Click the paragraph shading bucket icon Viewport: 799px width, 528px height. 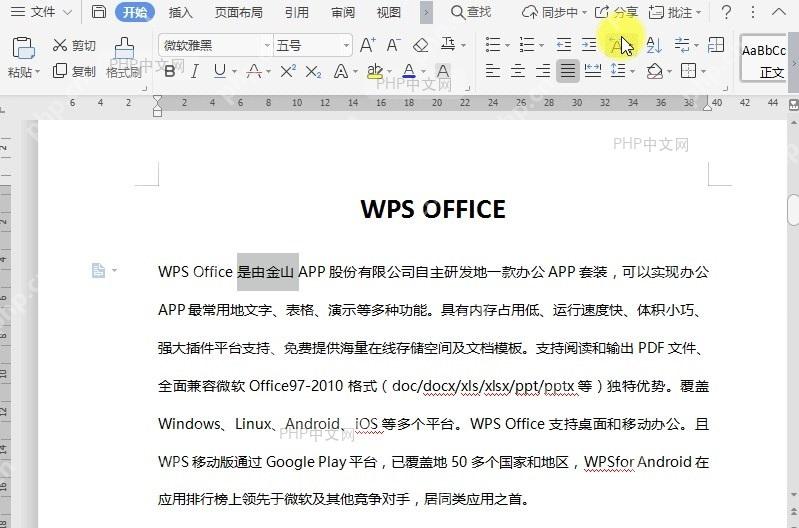654,71
